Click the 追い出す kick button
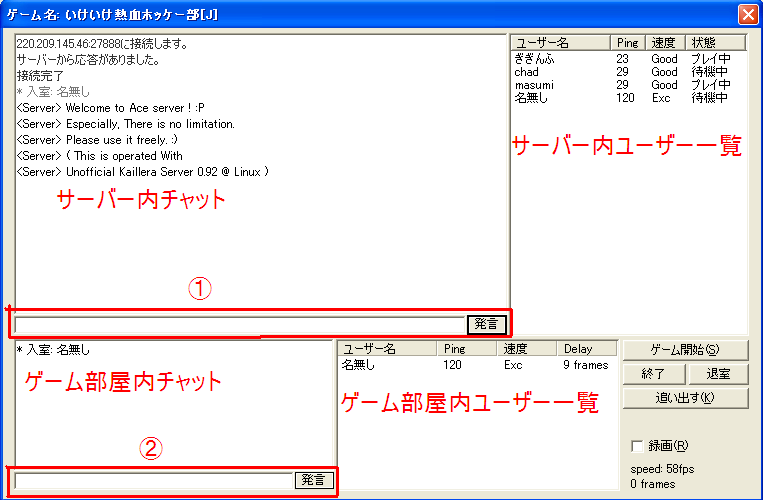The height and width of the screenshot is (500, 763). point(685,398)
